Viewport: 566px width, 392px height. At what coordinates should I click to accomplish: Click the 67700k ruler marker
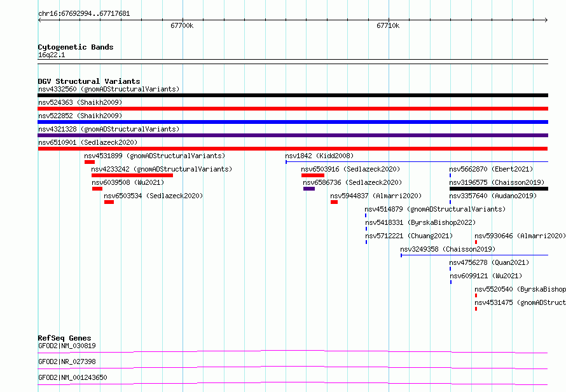[182, 25]
